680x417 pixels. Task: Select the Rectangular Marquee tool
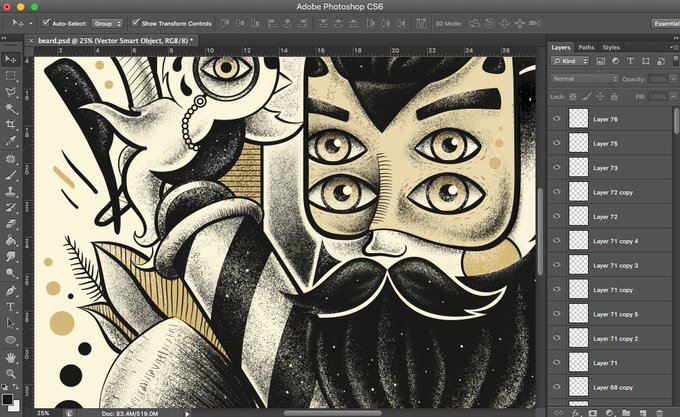point(10,76)
